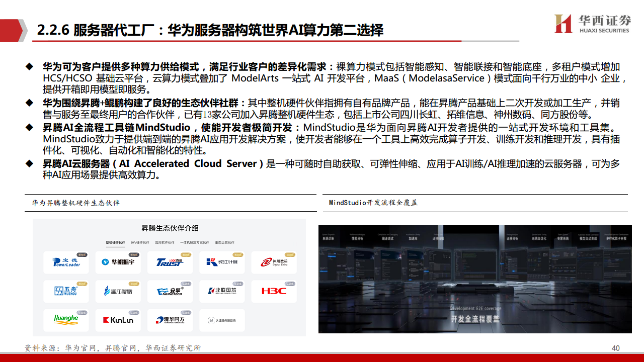Click the bold text 华为可为客户提供多种算力供给模式

click(121, 67)
